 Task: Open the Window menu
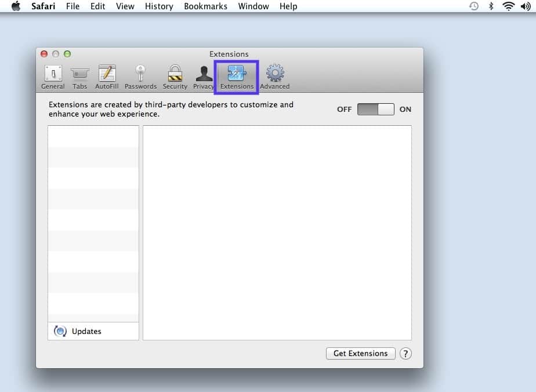pyautogui.click(x=253, y=6)
